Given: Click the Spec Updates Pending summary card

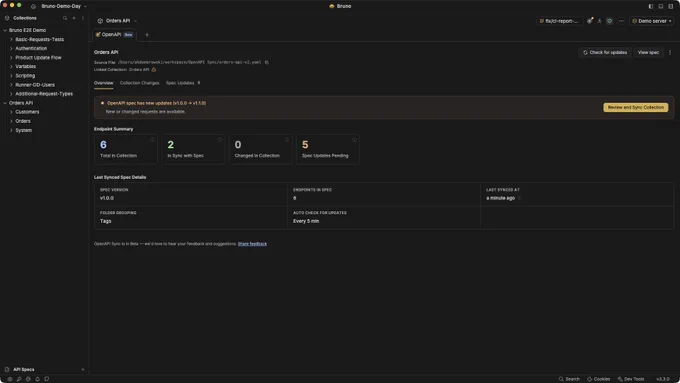Looking at the screenshot, I should 327,149.
